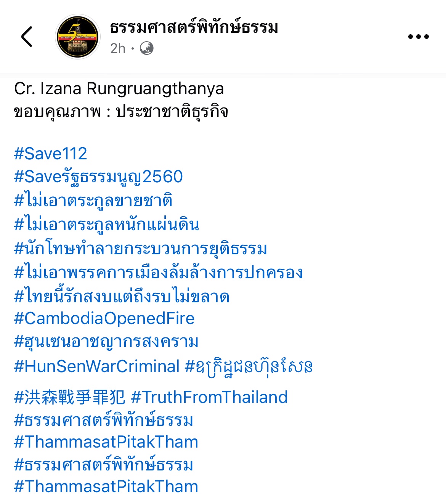Open the #นักโทษทำลายกระบวนการยุติธรรม hashtag

(x=141, y=249)
